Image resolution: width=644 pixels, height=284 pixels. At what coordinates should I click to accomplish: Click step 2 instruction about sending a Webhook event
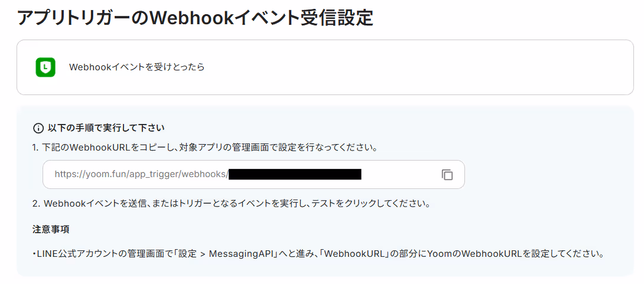pyautogui.click(x=231, y=204)
